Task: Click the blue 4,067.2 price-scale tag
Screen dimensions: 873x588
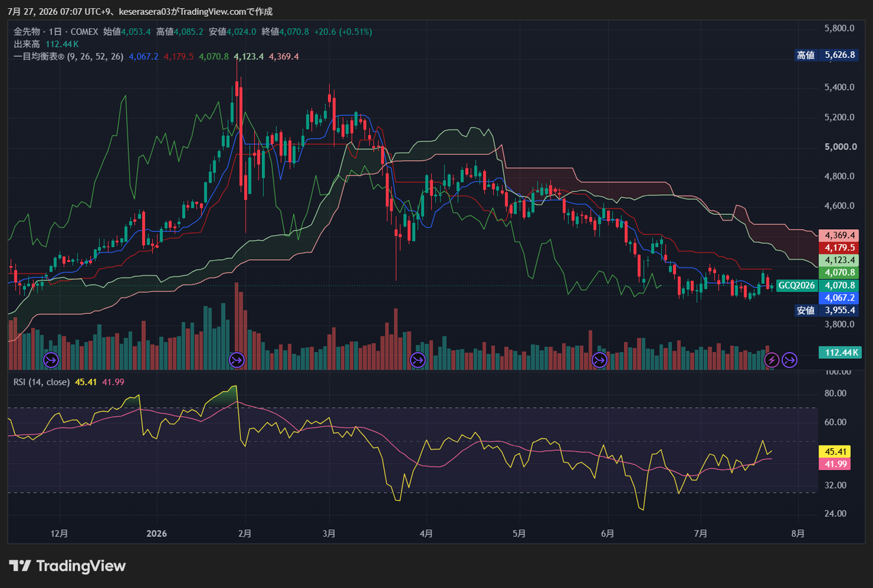Action: 838,298
